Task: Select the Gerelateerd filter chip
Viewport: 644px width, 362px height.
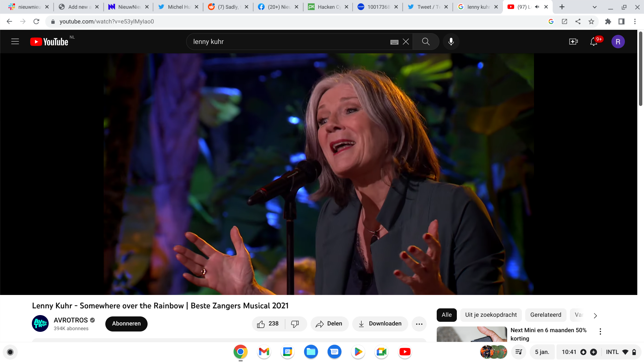Action: (545, 315)
